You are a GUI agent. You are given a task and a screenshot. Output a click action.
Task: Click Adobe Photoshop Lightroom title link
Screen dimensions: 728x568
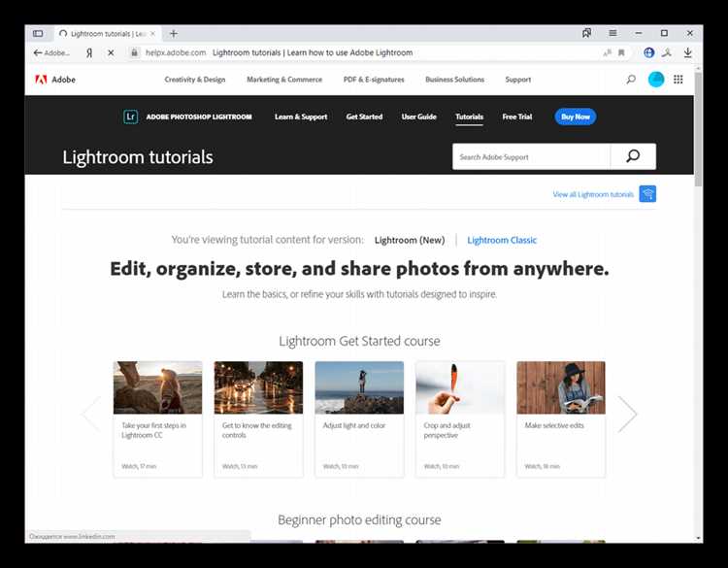point(199,117)
